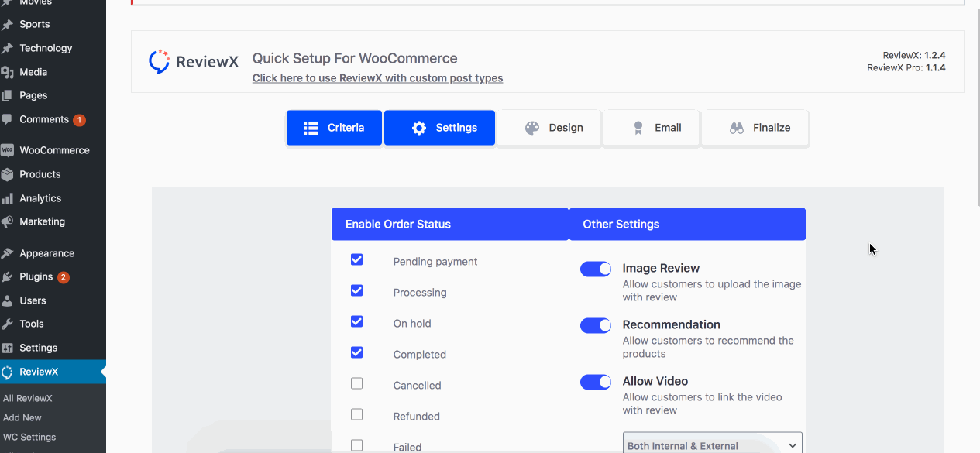The width and height of the screenshot is (980, 453).
Task: Open Marketing in the admin sidebar
Action: [x=53, y=221]
